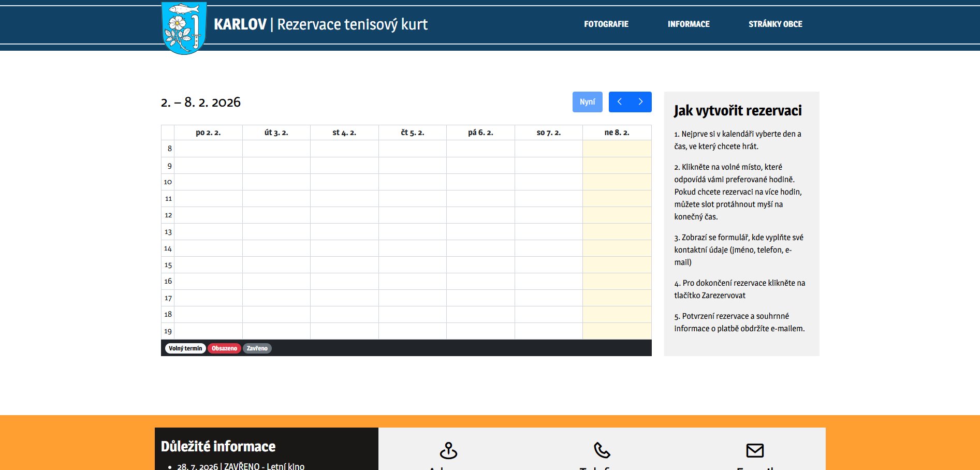980x470 pixels.
Task: Open the Fotografie menu item
Action: [x=606, y=24]
